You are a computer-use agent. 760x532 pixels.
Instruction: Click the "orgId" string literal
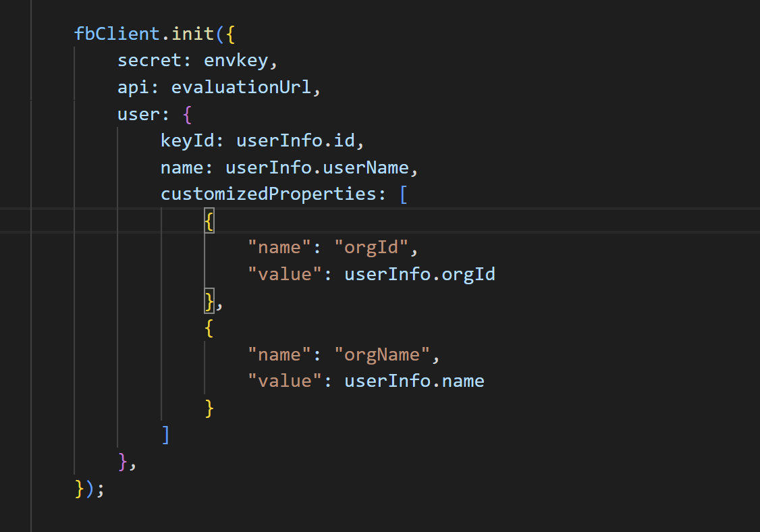pos(371,248)
